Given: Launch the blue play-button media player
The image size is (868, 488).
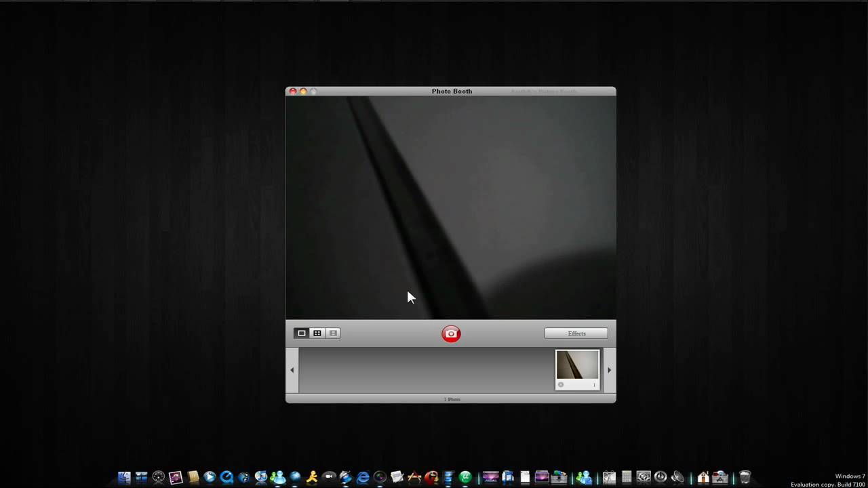Looking at the screenshot, I should point(210,477).
